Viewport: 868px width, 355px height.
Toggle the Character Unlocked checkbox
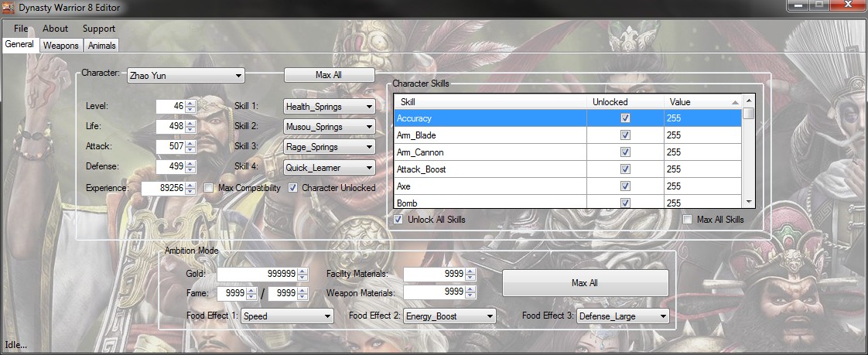coord(292,188)
